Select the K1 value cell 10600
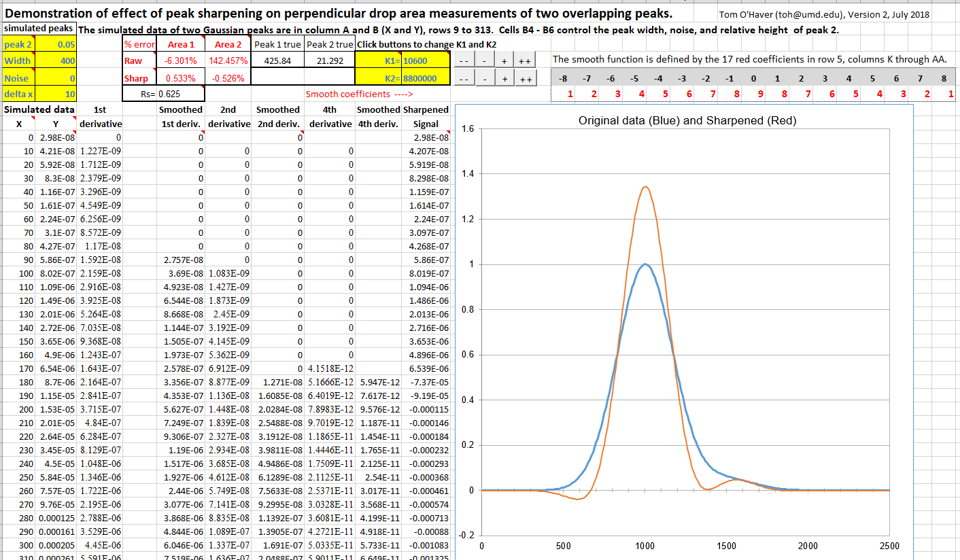Screen dimensions: 960x560 coord(426,60)
